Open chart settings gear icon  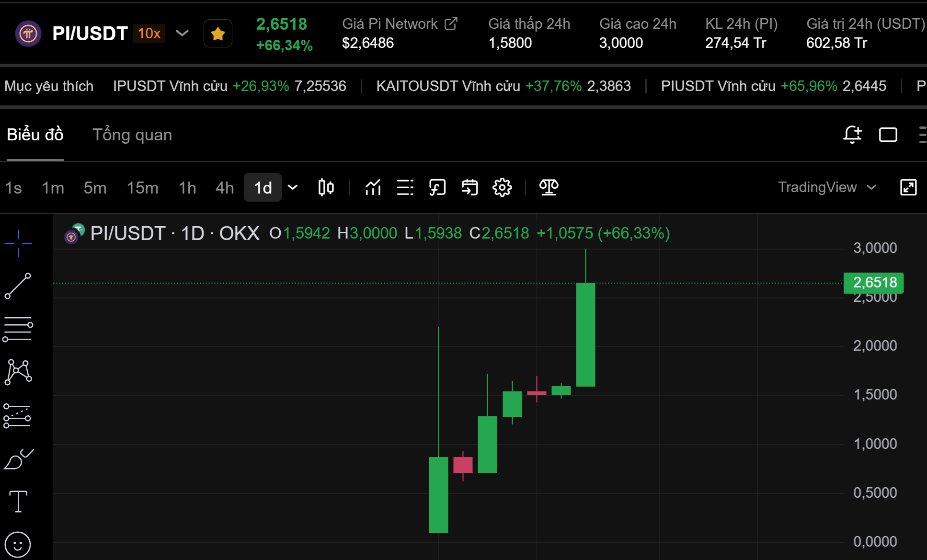[502, 187]
